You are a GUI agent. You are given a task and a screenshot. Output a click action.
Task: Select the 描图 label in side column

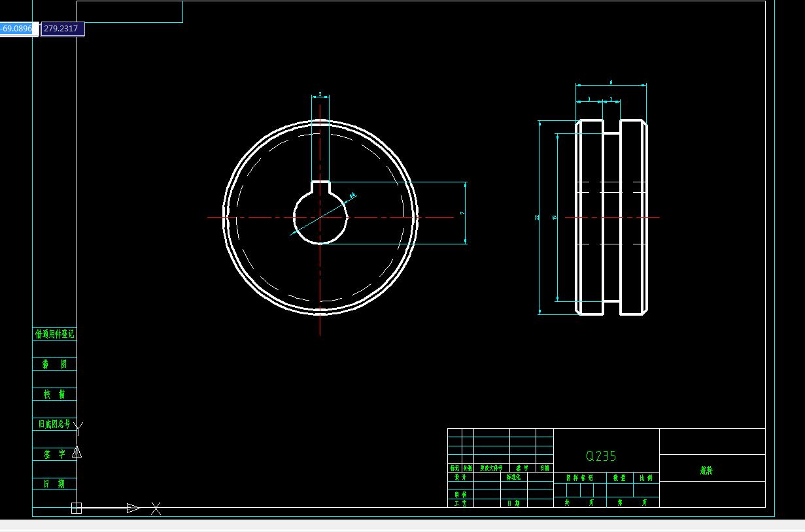click(x=54, y=364)
